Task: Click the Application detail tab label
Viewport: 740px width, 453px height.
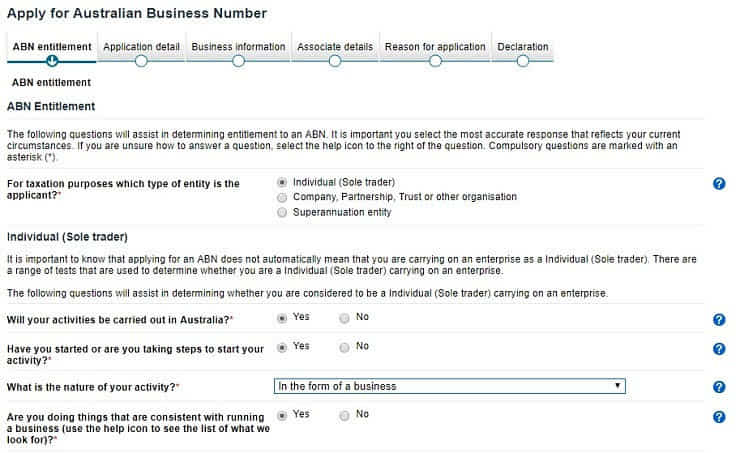Action: click(x=141, y=47)
